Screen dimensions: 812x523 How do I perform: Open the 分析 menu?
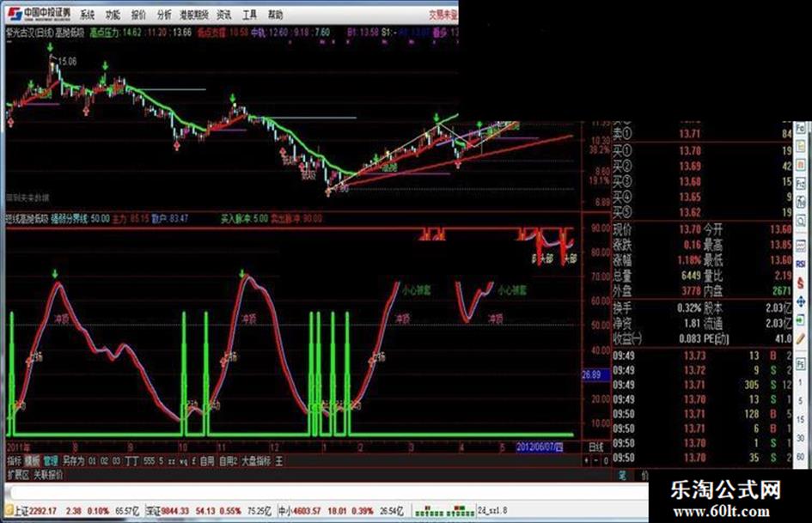pyautogui.click(x=163, y=15)
